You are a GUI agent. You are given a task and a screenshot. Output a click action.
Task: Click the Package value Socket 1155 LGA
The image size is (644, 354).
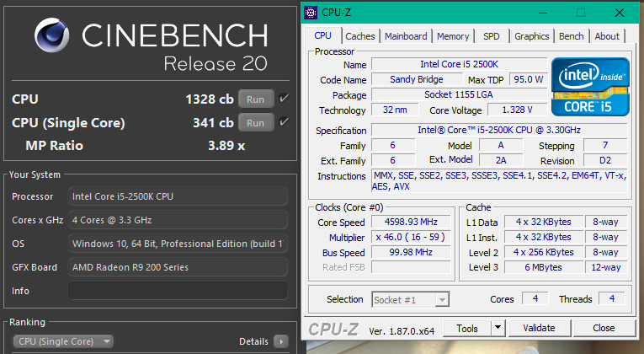tap(459, 94)
